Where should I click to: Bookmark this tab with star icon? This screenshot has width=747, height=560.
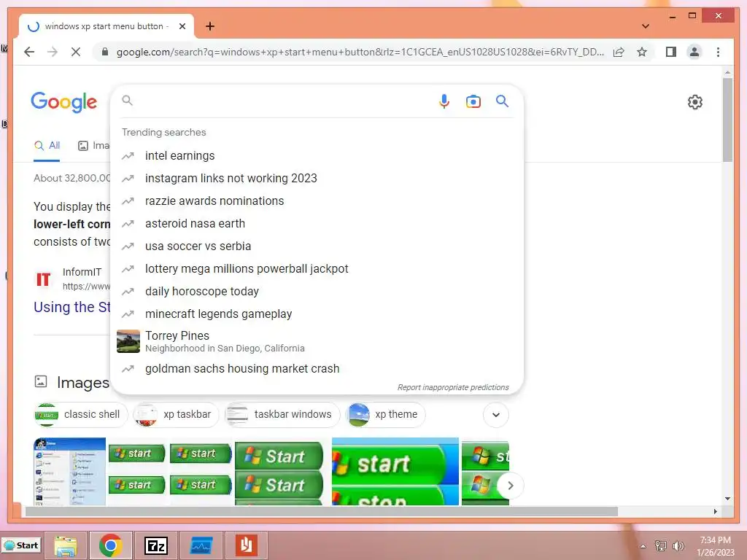tap(642, 52)
